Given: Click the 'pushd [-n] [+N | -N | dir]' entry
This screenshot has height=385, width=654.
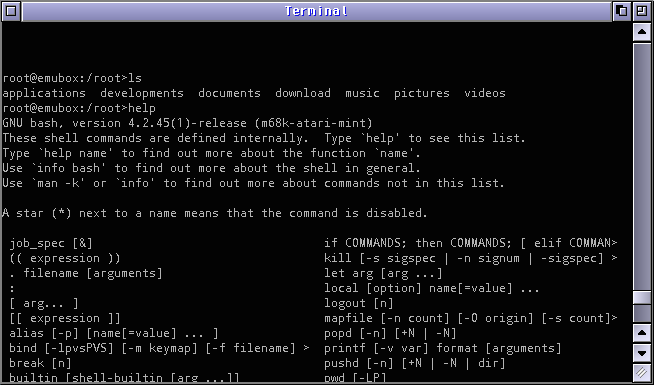Looking at the screenshot, I should pos(415,364).
